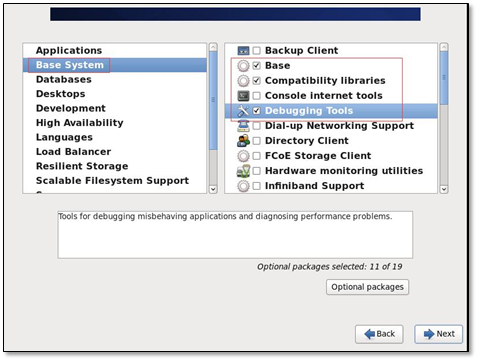This screenshot has height=361, width=478.
Task: Enable the Dial-up Networking Support checkbox
Action: pos(256,126)
